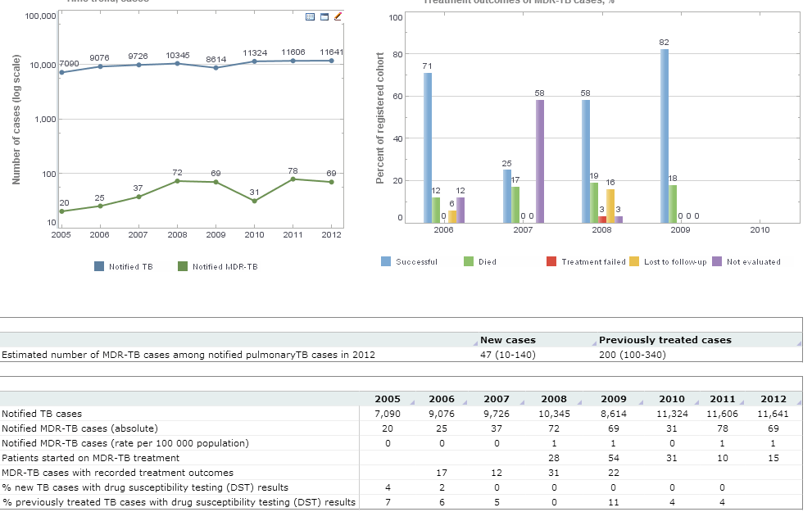Click the 7,090 table cell
The height and width of the screenshot is (521, 812).
pyautogui.click(x=388, y=414)
